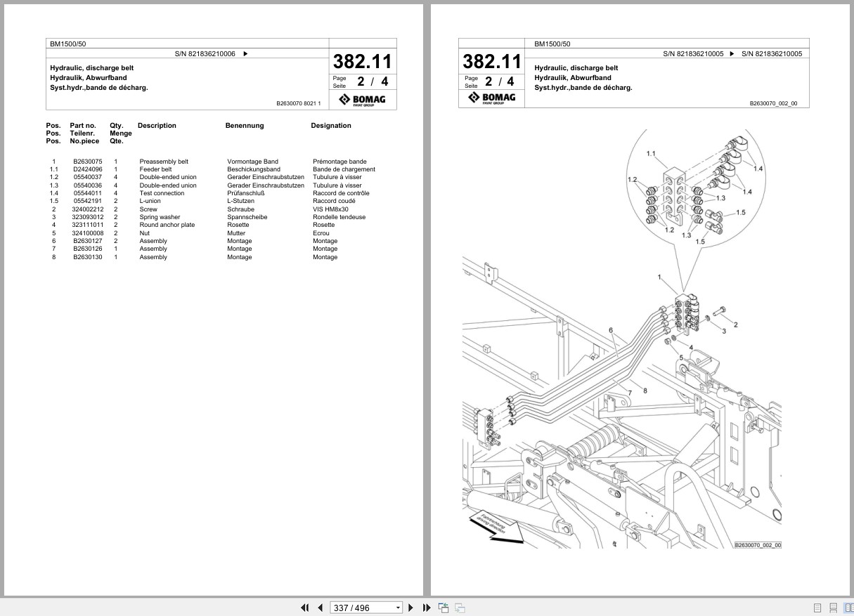Click part number B2630075
Viewport: 854px width, 616px height.
point(88,162)
